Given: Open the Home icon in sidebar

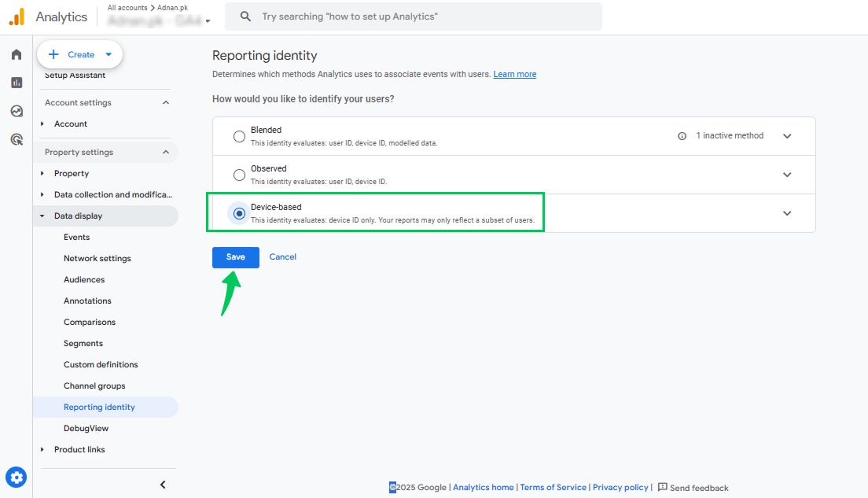Looking at the screenshot, I should point(17,54).
